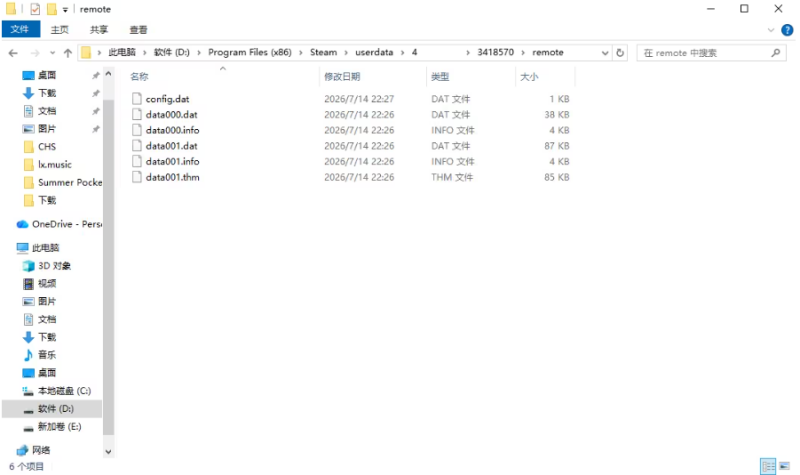Viewport: 800px width, 475px height.
Task: Click the search magnifier icon
Action: [x=776, y=53]
